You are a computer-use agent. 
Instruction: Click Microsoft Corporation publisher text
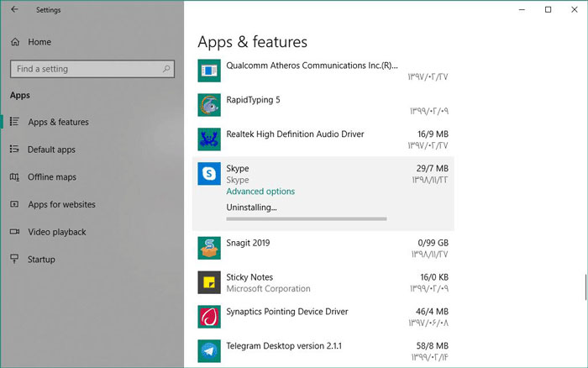(268, 289)
